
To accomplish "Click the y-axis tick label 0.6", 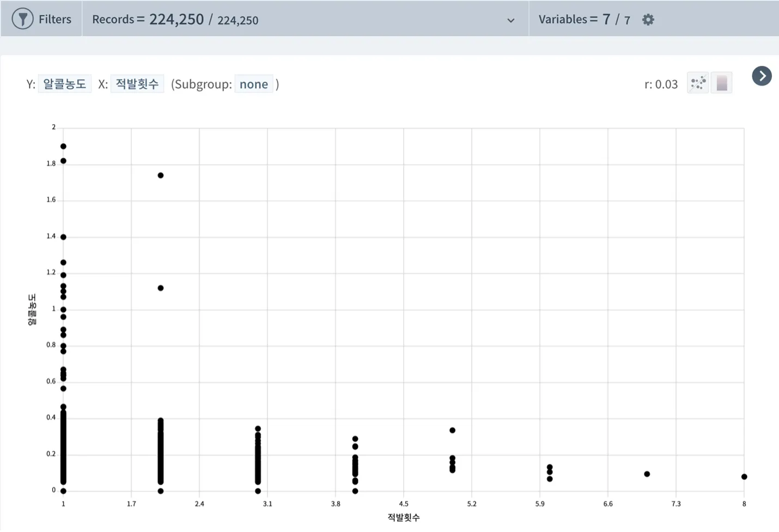I will coord(51,381).
